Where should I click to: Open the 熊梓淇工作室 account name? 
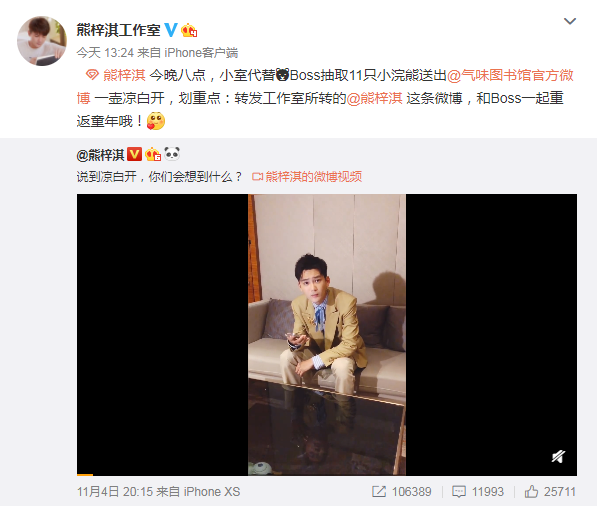click(118, 30)
